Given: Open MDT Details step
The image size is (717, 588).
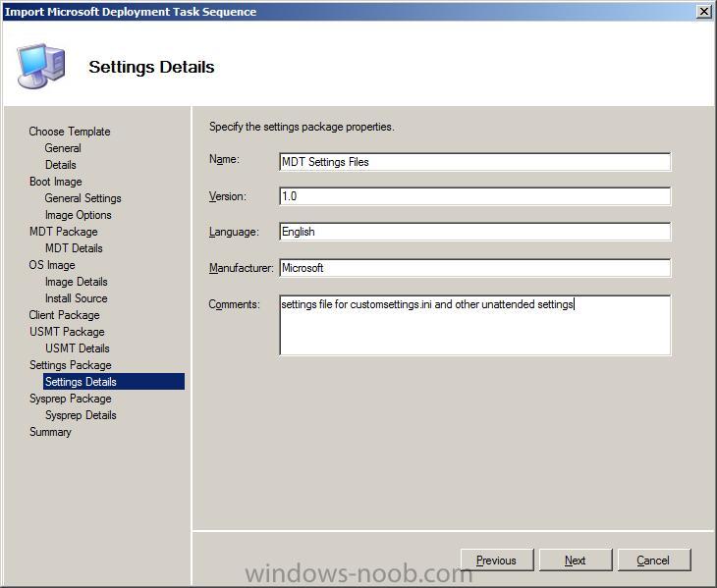Looking at the screenshot, I should (x=74, y=248).
